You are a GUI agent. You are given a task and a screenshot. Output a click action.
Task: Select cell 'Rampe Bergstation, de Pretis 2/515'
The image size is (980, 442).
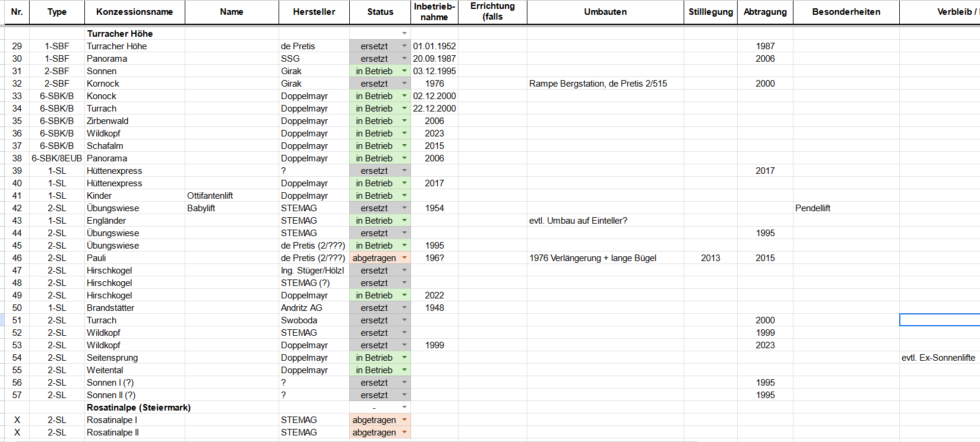pos(598,84)
